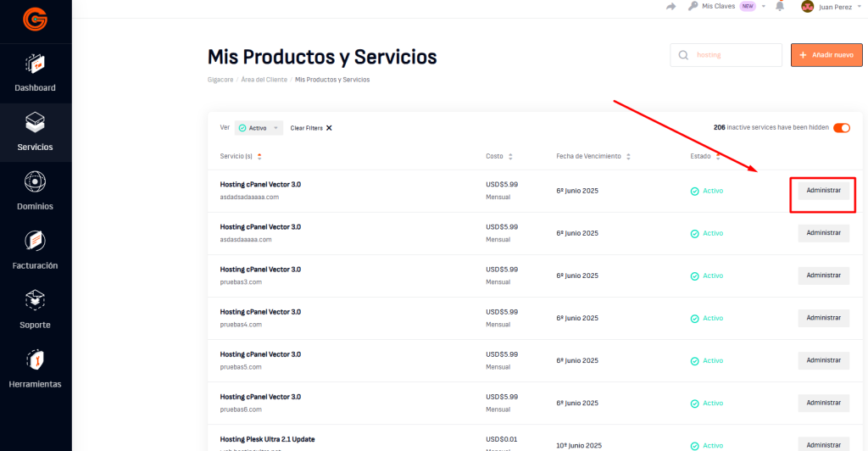The width and height of the screenshot is (868, 451).
Task: Select the Servicios sidebar menu item
Action: click(35, 132)
